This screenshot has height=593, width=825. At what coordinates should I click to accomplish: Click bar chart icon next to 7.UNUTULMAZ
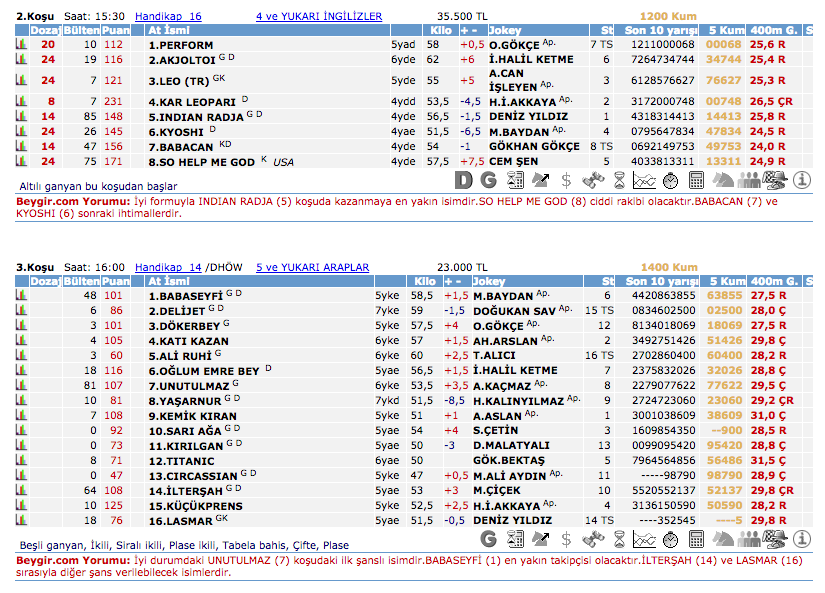point(22,385)
